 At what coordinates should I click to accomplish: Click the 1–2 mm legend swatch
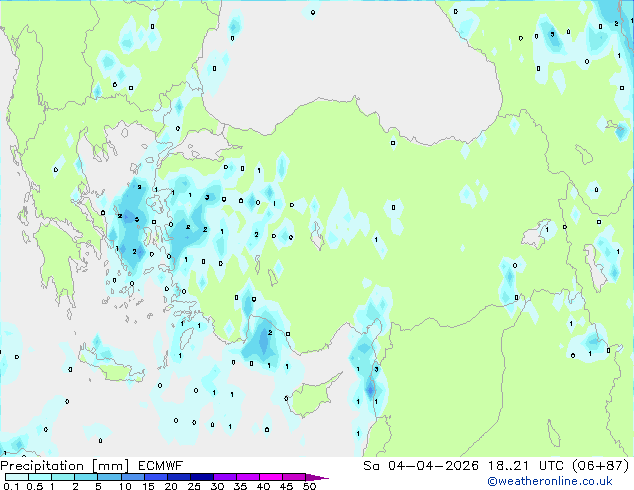tap(63, 477)
